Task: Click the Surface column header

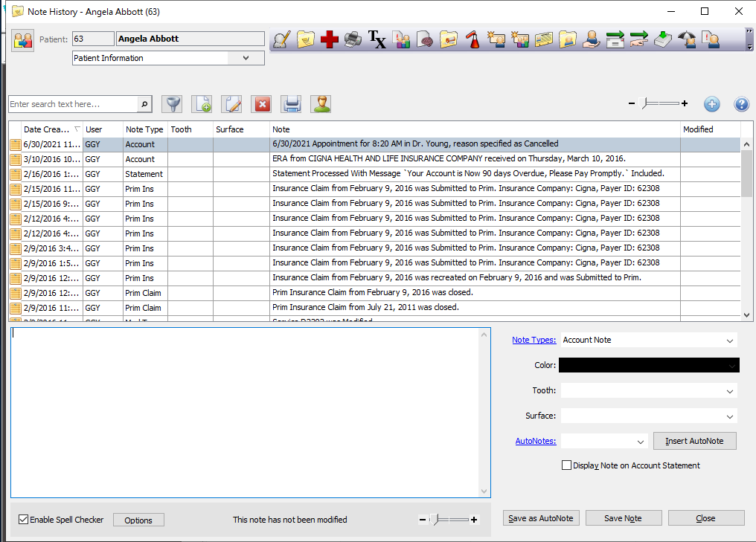Action: [241, 129]
